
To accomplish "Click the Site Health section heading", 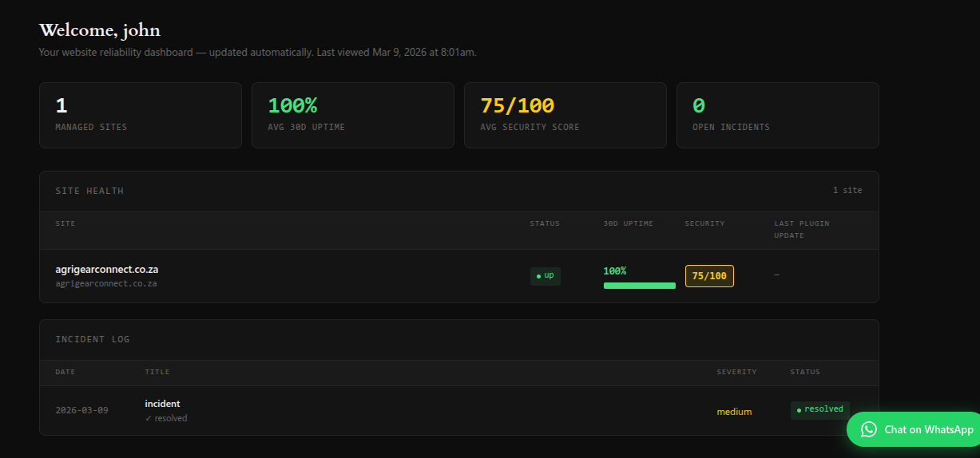I will [x=89, y=191].
